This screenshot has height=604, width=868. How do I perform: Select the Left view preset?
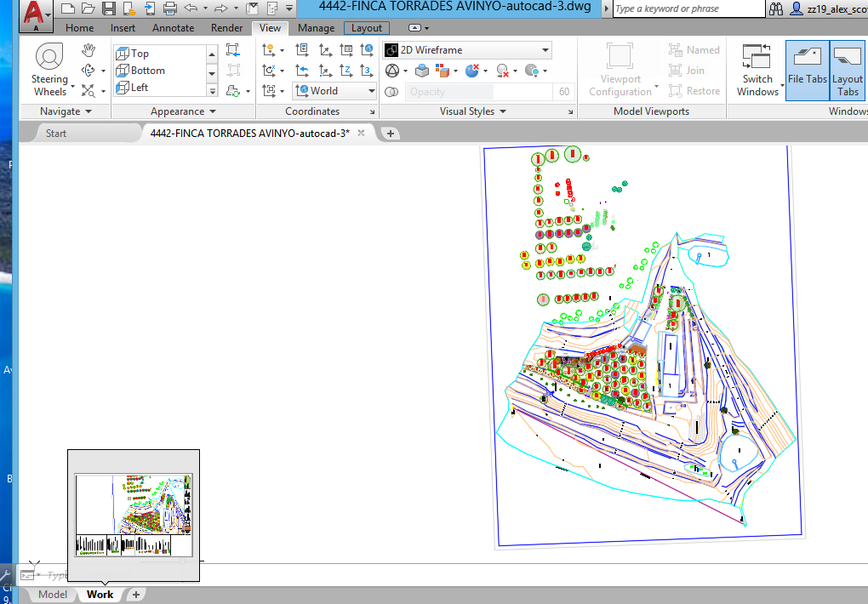point(140,88)
